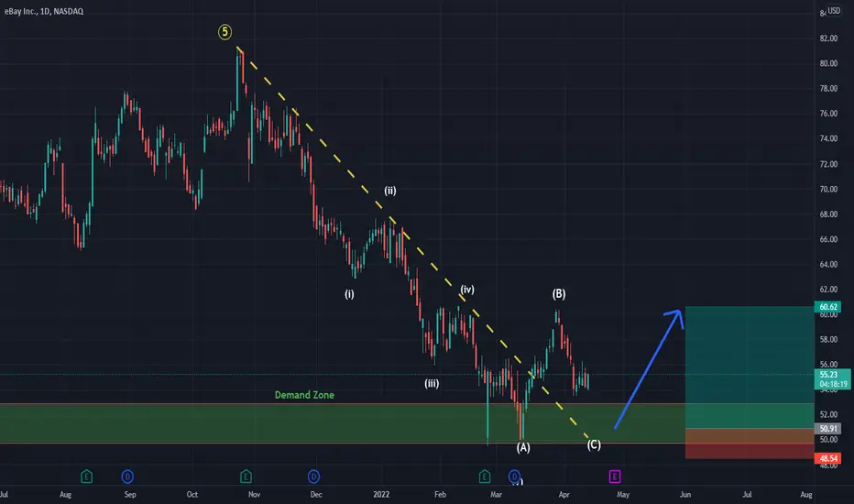Click the green earnings E icon near Mar

(484, 477)
